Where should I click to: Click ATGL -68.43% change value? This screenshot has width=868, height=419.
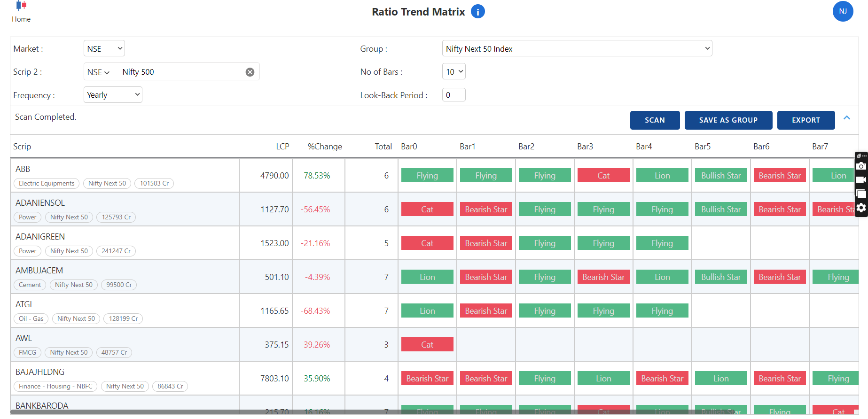315,311
